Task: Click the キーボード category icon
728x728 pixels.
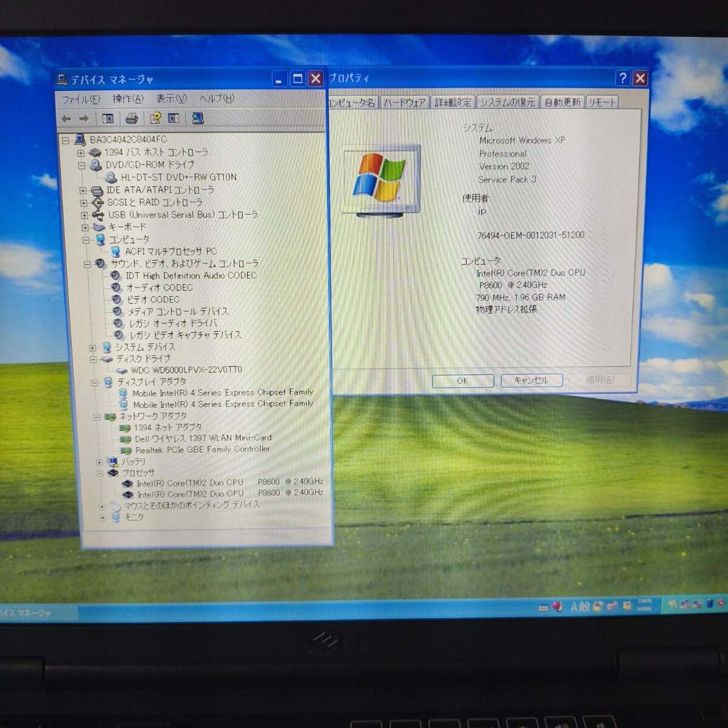Action: pyautogui.click(x=99, y=227)
